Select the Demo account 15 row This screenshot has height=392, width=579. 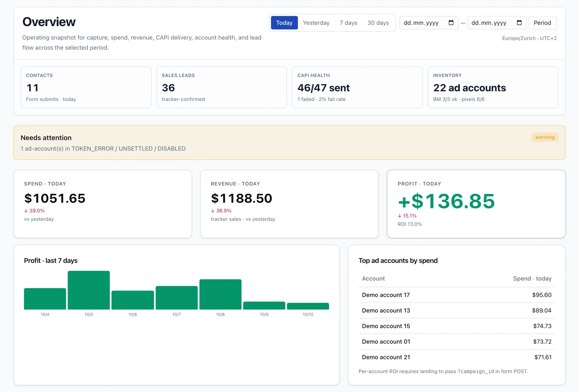(x=457, y=326)
